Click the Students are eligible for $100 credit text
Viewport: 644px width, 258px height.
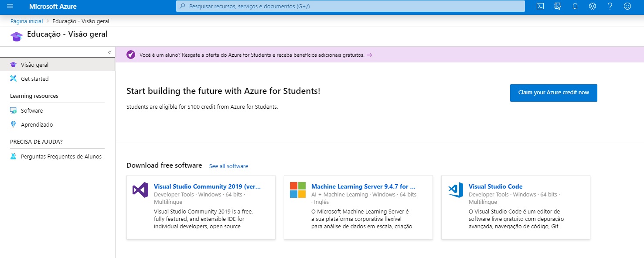point(202,107)
